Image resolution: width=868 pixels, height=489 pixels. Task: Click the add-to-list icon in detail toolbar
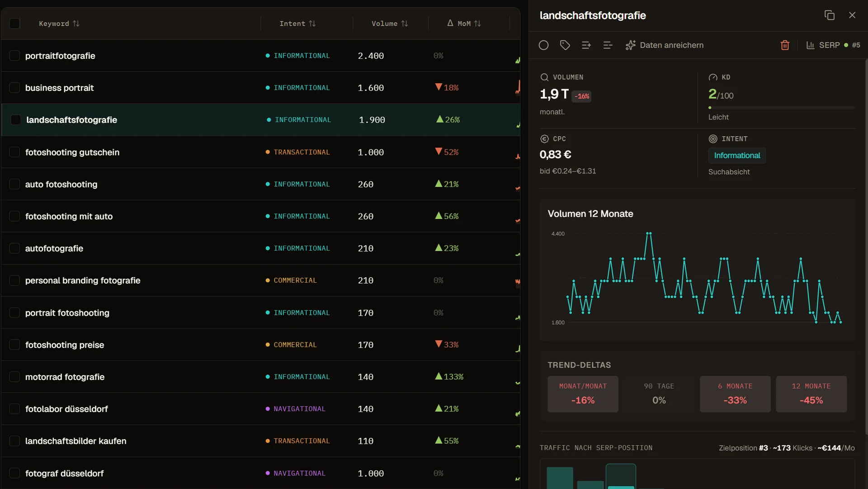[x=586, y=45]
